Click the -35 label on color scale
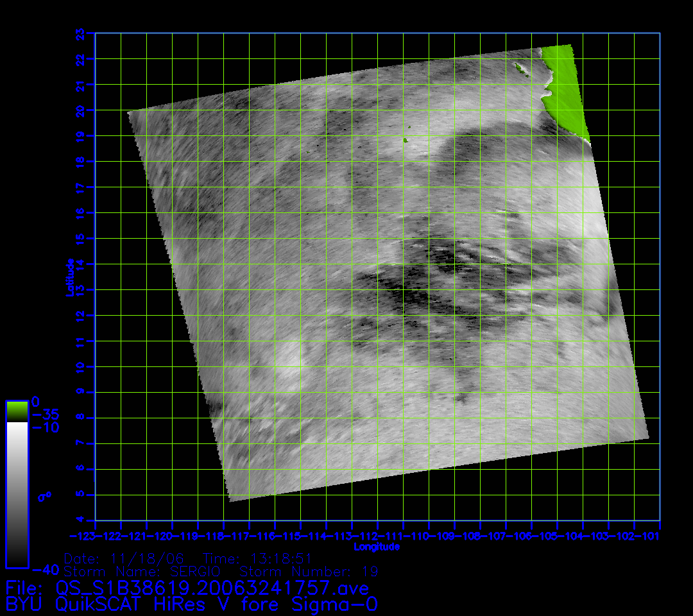 point(45,415)
